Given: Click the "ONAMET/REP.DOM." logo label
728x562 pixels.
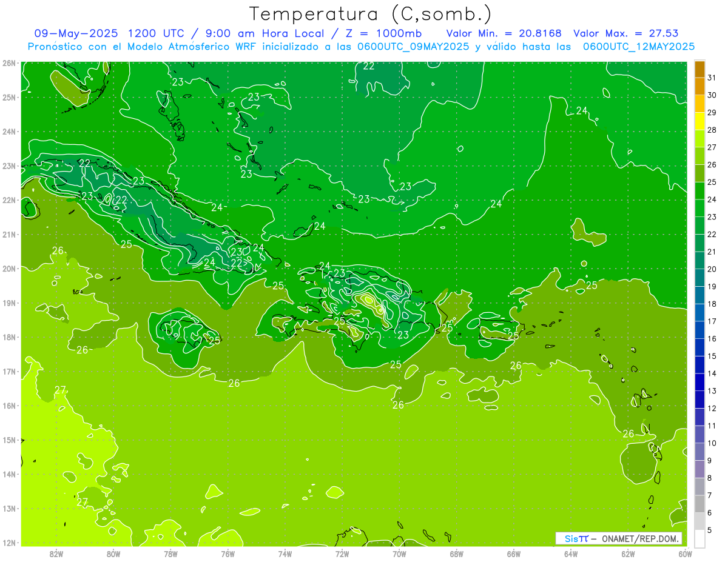Looking at the screenshot, I should coord(641,538).
